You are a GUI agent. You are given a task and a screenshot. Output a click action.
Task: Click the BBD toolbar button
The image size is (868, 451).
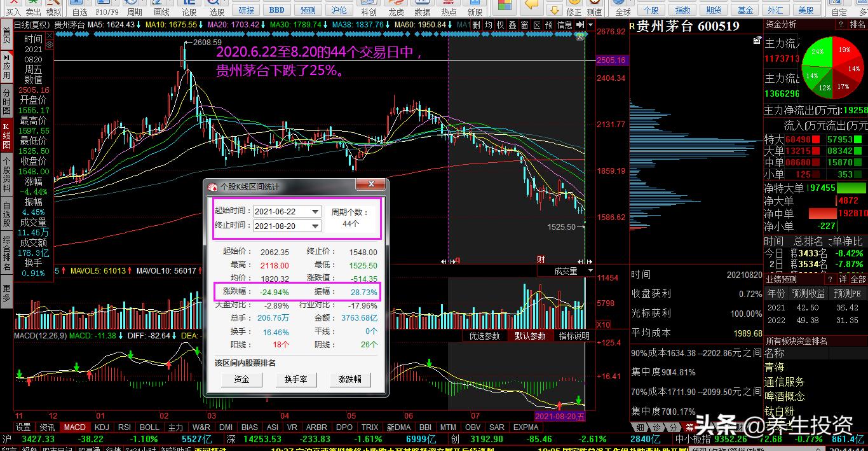pyautogui.click(x=277, y=10)
